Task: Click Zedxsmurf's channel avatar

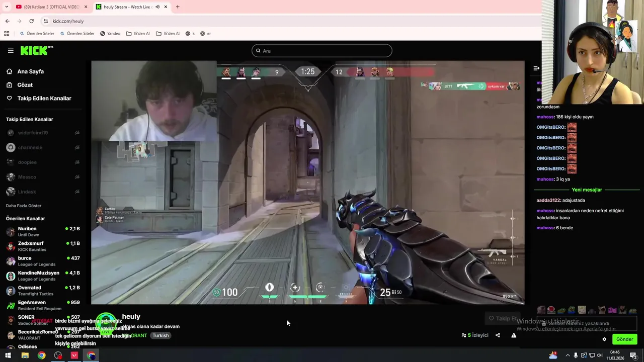Action: (11, 246)
